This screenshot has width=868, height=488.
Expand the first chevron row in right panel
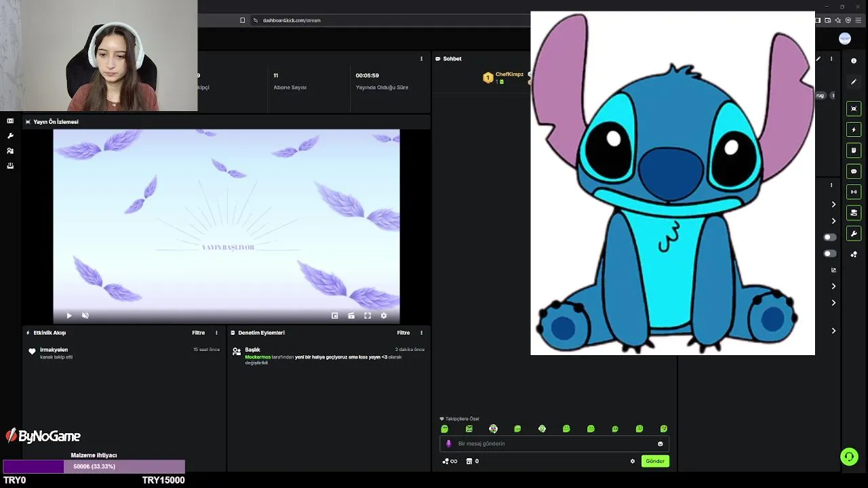coord(834,205)
